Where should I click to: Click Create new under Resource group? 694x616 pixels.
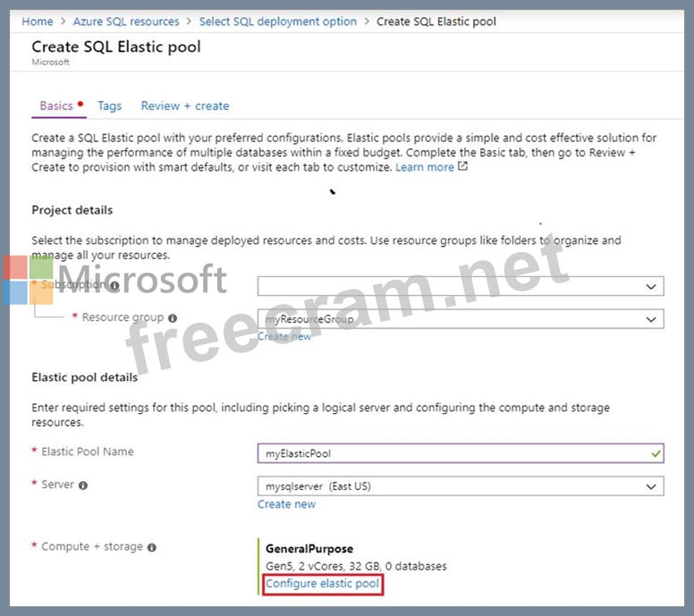click(284, 337)
